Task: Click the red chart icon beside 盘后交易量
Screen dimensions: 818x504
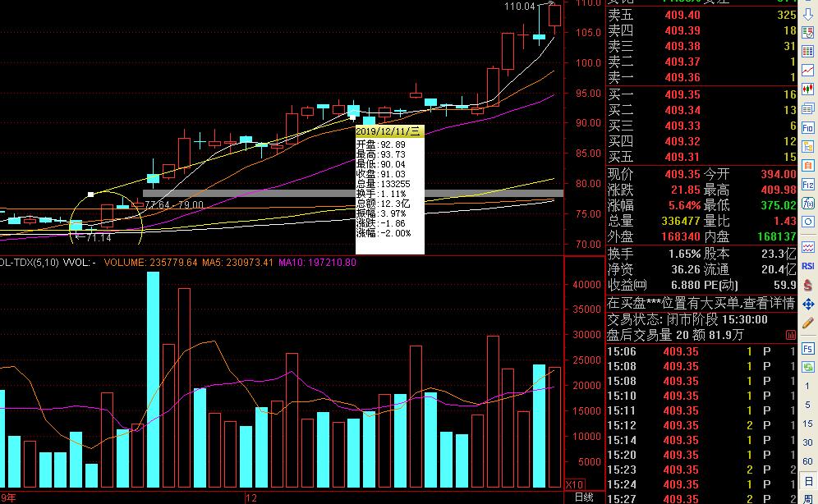Action: pos(791,335)
